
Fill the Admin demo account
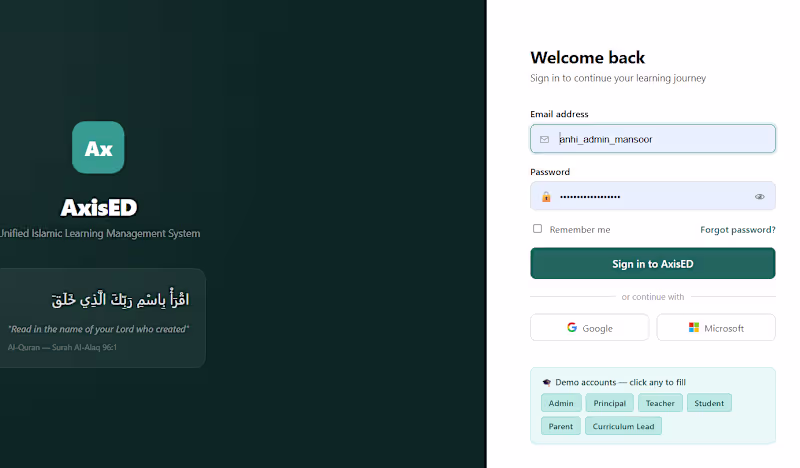pyautogui.click(x=561, y=403)
